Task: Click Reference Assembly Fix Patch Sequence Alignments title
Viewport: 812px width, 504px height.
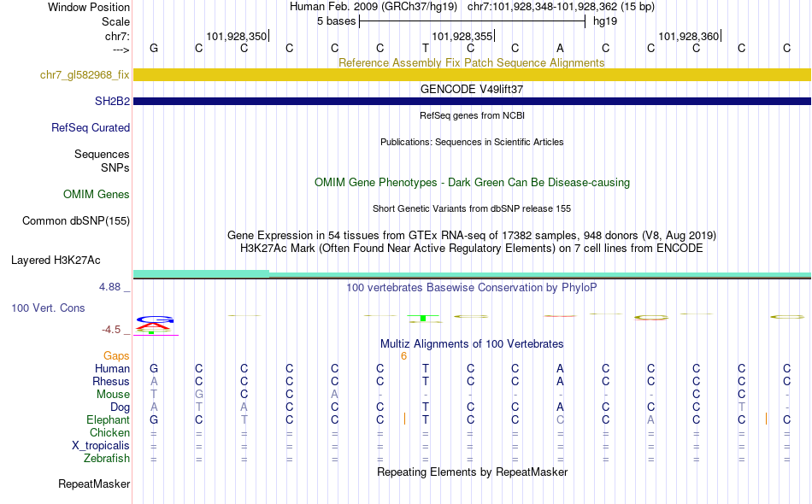Action: (x=471, y=63)
